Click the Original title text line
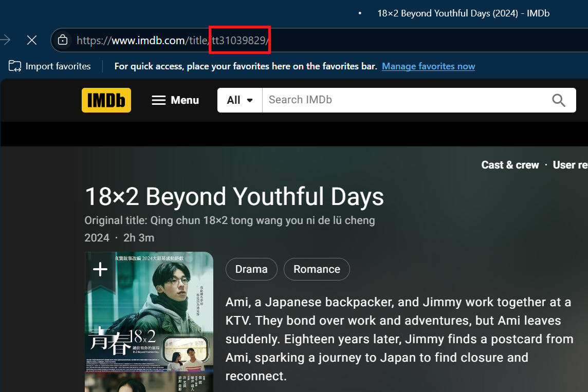Image resolution: width=588 pixels, height=392 pixels. 230,220
